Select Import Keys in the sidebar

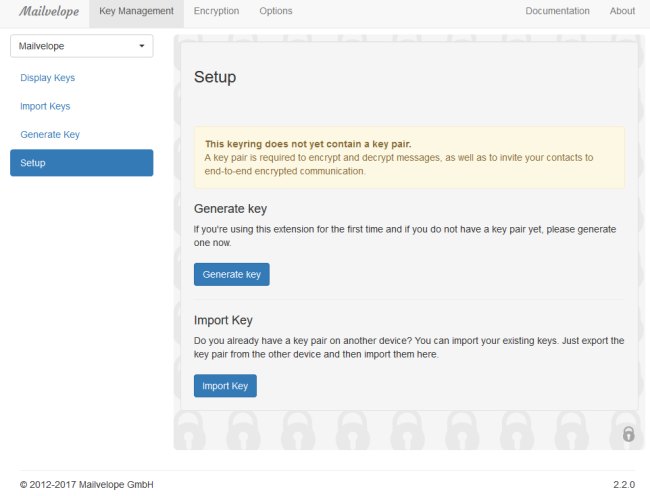point(45,106)
